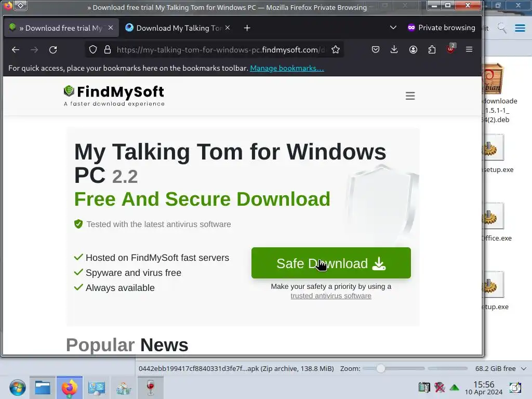This screenshot has height=399, width=532.
Task: Open the clock showing 15:56
Action: pos(484,388)
